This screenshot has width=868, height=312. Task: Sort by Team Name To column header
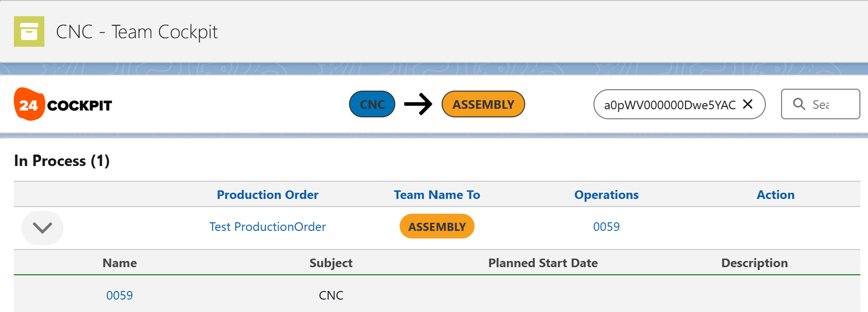click(x=437, y=195)
